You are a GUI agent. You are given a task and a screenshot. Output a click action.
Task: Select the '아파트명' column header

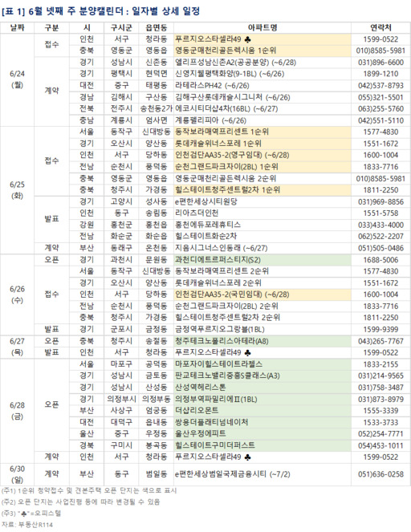pos(262,27)
